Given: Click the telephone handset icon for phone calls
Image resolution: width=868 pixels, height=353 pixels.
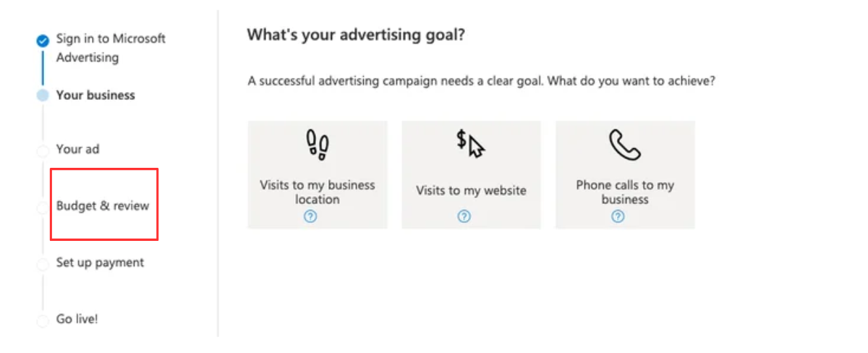Looking at the screenshot, I should click(625, 145).
